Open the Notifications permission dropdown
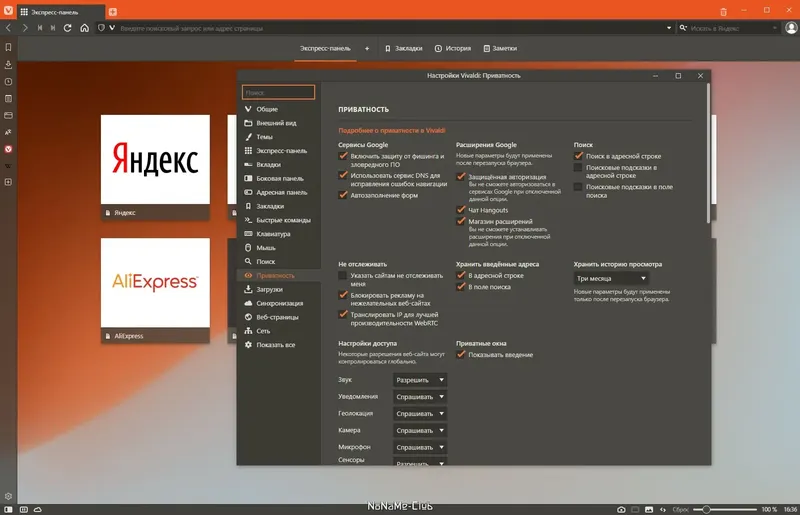 pyautogui.click(x=420, y=397)
